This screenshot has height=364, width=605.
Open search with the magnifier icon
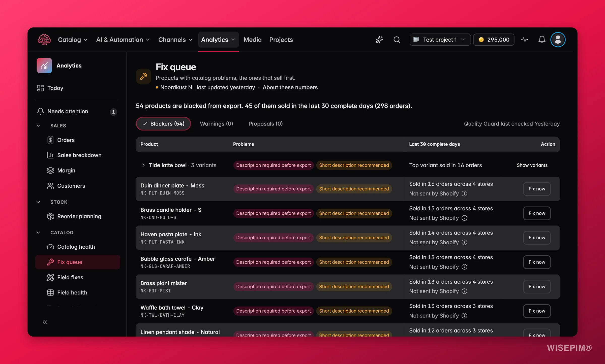(397, 40)
